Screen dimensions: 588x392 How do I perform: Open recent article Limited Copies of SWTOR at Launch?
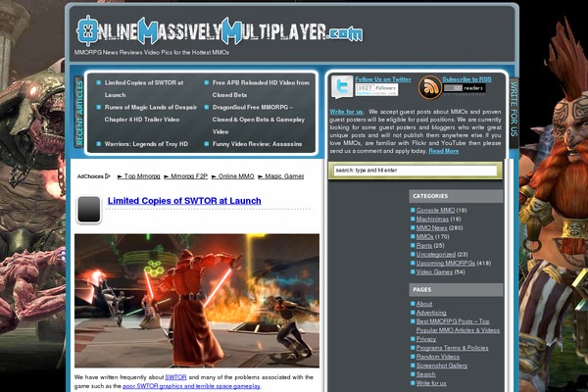tap(144, 89)
